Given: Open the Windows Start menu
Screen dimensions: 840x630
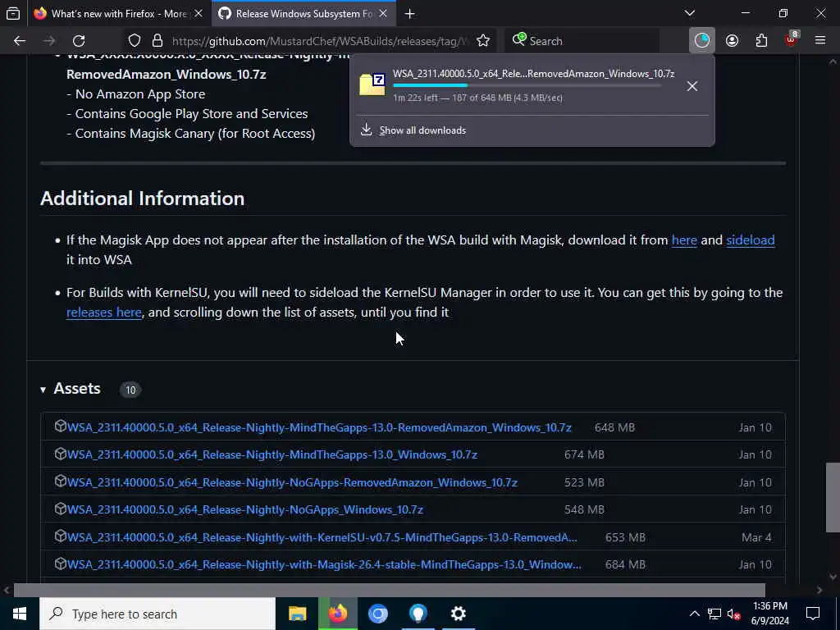Looking at the screenshot, I should tap(20, 614).
